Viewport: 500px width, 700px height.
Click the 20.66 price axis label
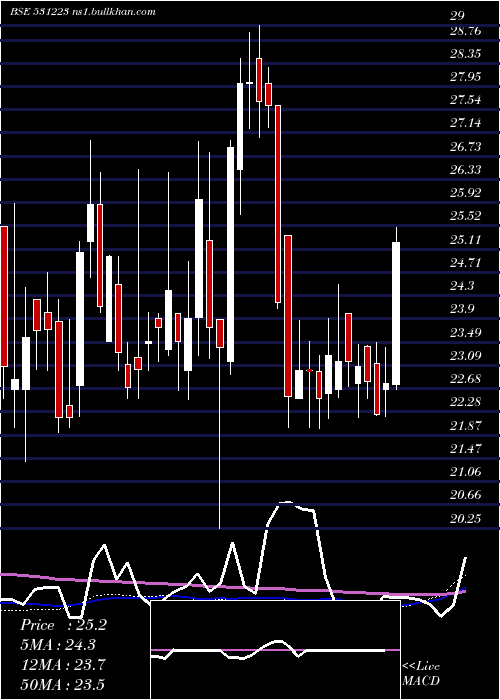(465, 495)
